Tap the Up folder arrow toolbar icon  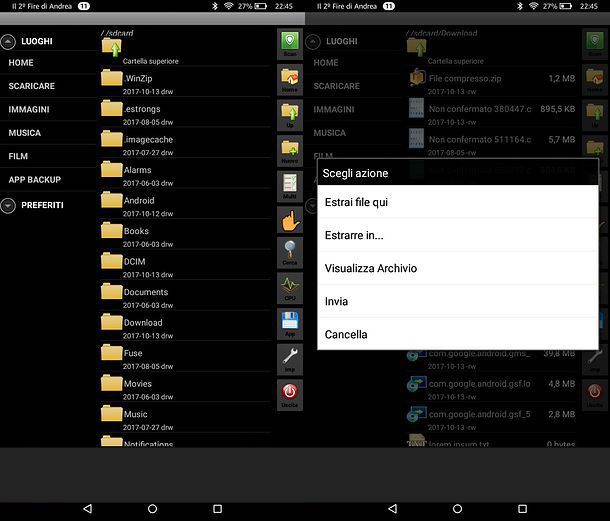[x=290, y=115]
